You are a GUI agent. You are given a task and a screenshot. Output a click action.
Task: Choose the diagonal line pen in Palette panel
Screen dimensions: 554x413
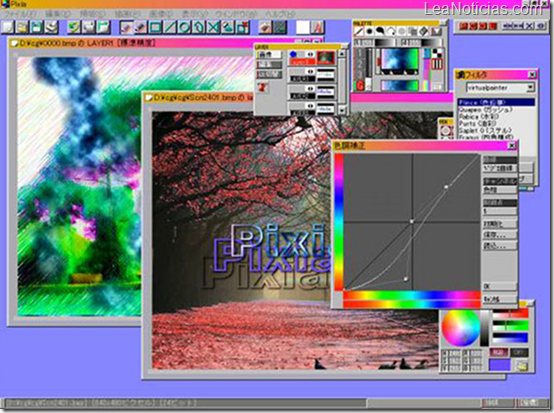359,31
